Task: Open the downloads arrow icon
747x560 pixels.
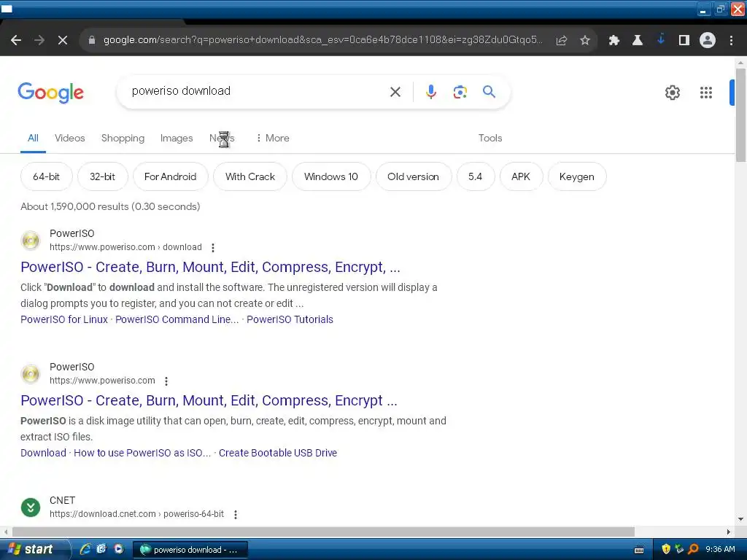Action: pyautogui.click(x=661, y=39)
